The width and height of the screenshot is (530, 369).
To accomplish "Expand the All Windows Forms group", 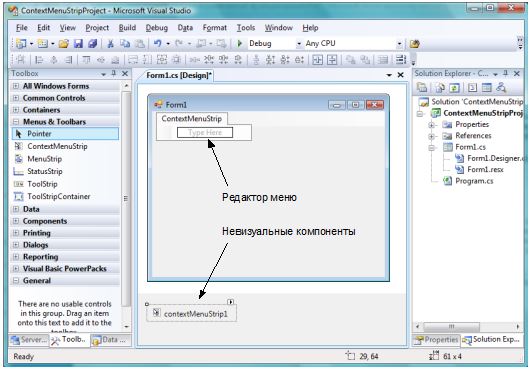I will (x=16, y=86).
